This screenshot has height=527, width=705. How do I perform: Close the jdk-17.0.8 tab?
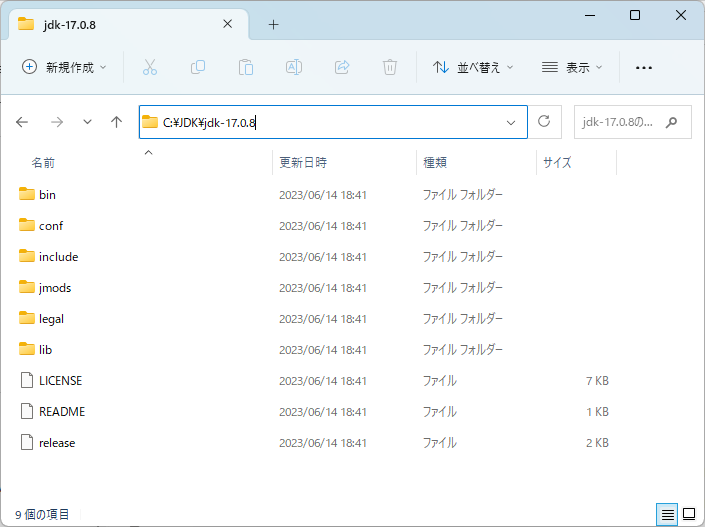coord(228,24)
